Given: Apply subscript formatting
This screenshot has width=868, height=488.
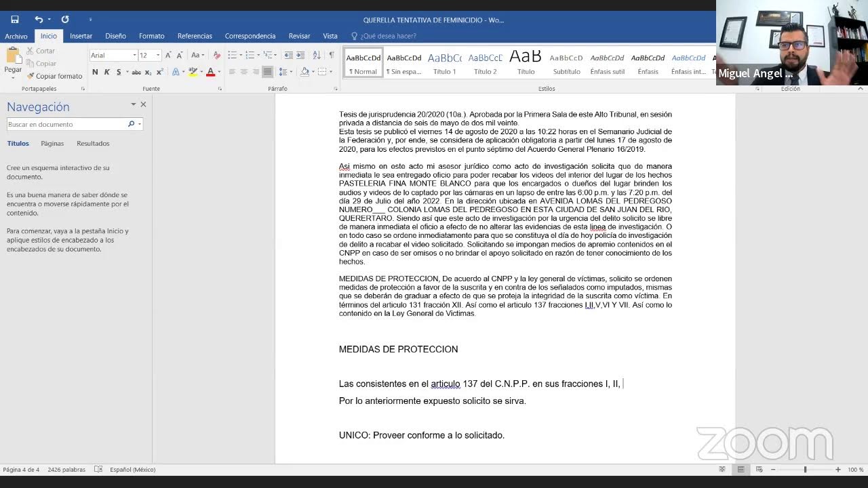Looking at the screenshot, I should click(148, 72).
